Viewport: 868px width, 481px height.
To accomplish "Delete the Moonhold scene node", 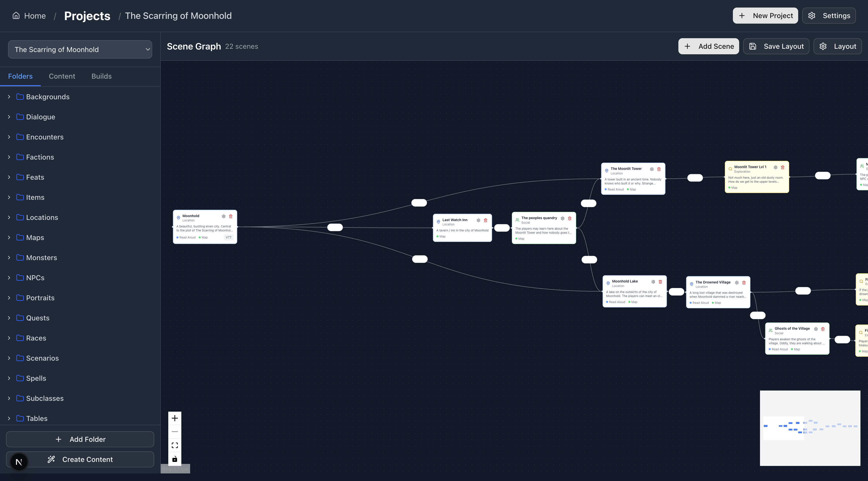I will (x=231, y=216).
